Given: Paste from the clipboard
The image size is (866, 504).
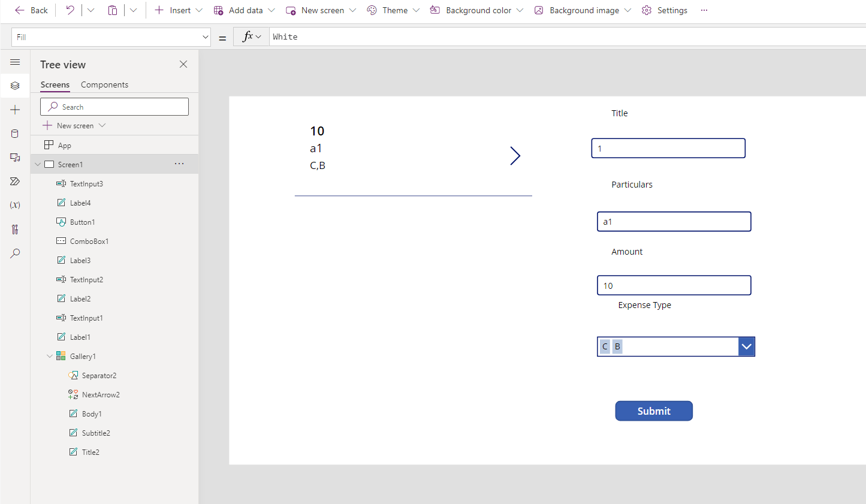Looking at the screenshot, I should [x=113, y=10].
